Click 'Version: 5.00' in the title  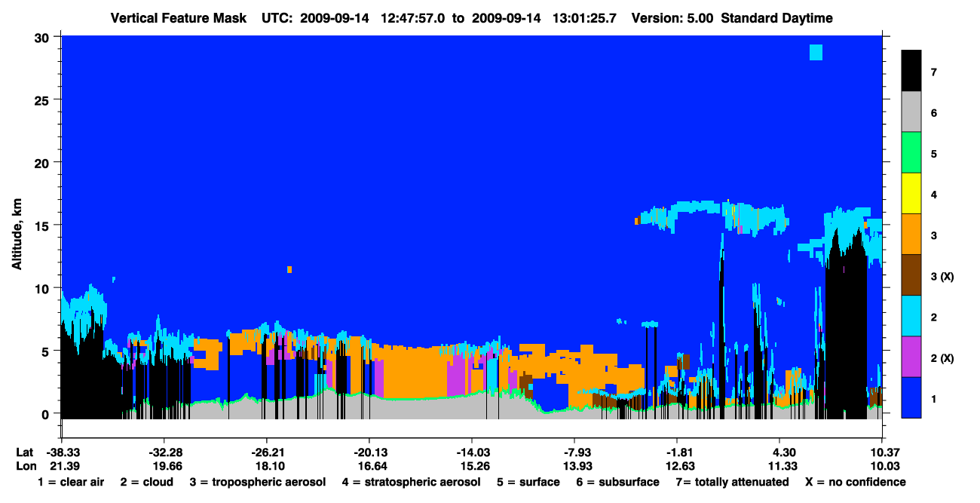point(672,18)
